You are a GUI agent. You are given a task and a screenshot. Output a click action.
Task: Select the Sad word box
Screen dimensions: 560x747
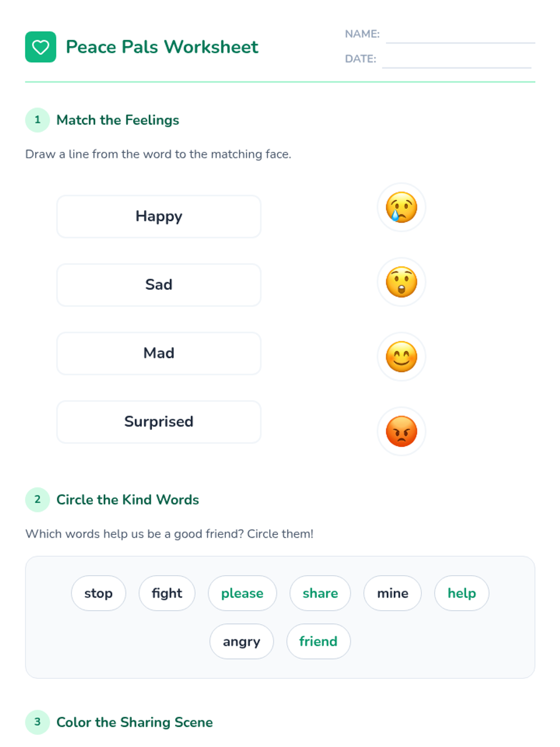coord(159,285)
